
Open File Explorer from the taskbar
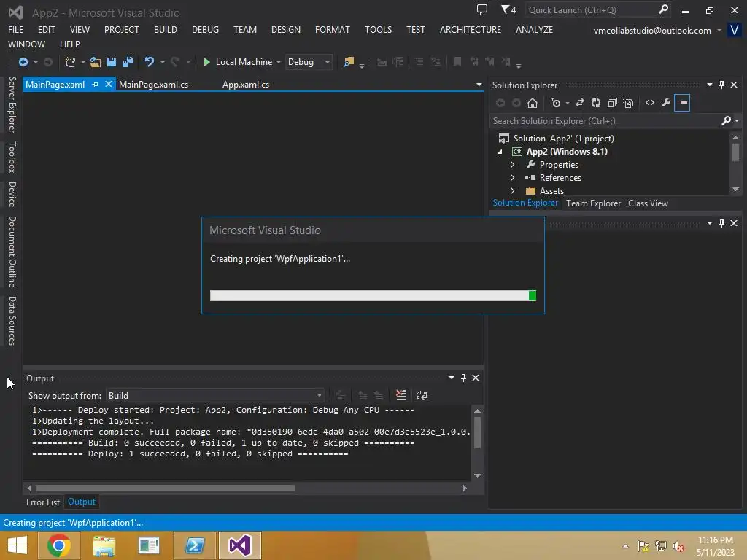point(104,545)
